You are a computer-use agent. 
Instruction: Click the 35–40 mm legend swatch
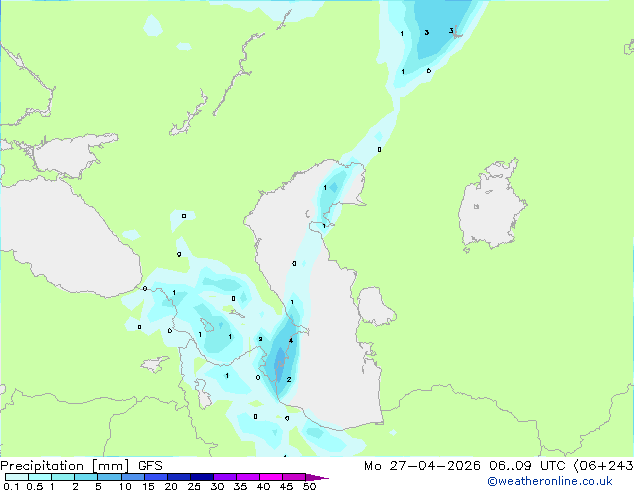click(x=247, y=477)
